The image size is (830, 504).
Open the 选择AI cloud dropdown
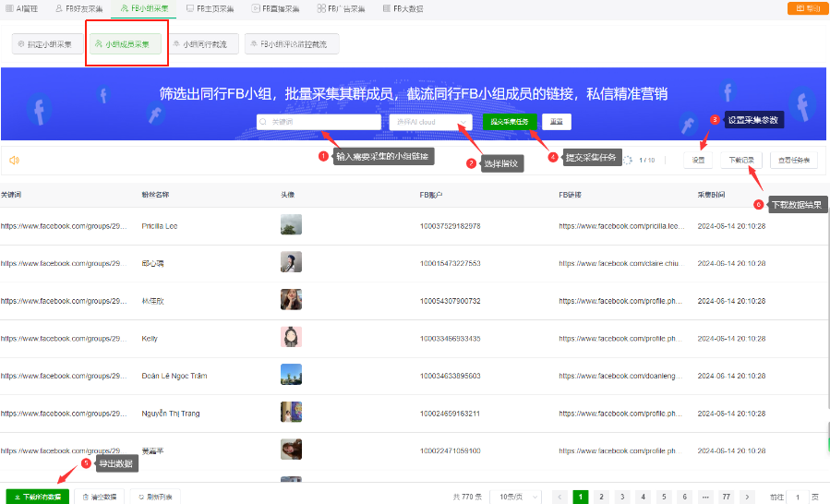(430, 122)
